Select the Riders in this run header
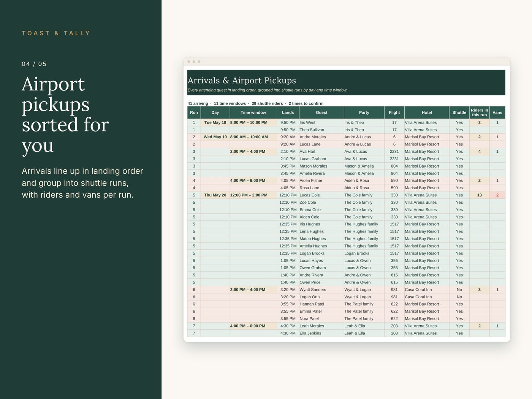Viewport: 532px width, 399px height. click(479, 112)
